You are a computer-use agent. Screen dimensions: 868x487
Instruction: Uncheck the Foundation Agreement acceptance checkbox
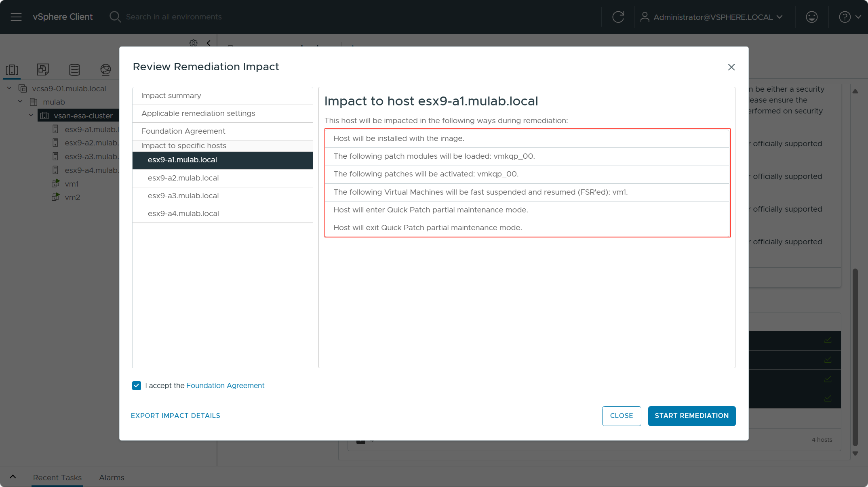[137, 386]
